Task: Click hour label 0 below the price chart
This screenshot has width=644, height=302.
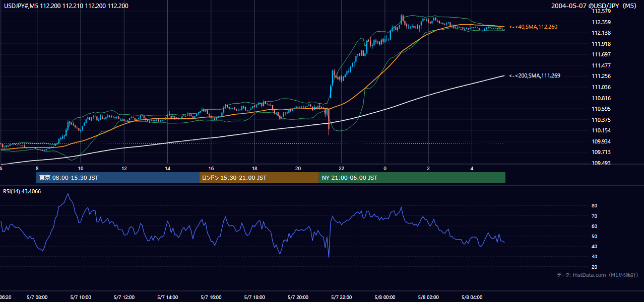Action: pos(385,168)
